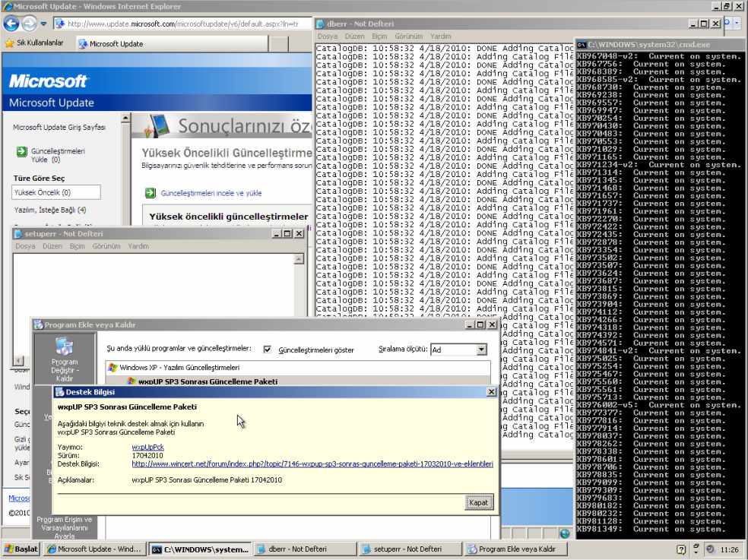
Task: Open Biçim menu in setuperr Notepad
Action: tap(77, 246)
